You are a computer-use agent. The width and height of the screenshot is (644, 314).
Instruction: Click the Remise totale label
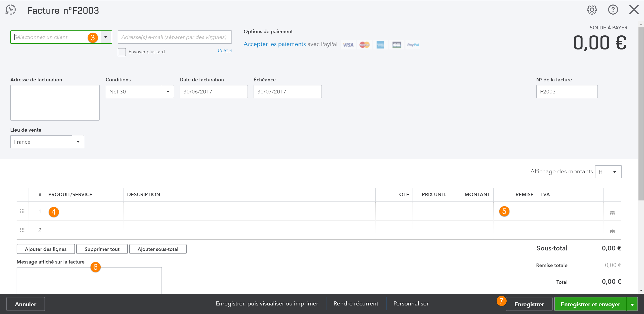[552, 266]
